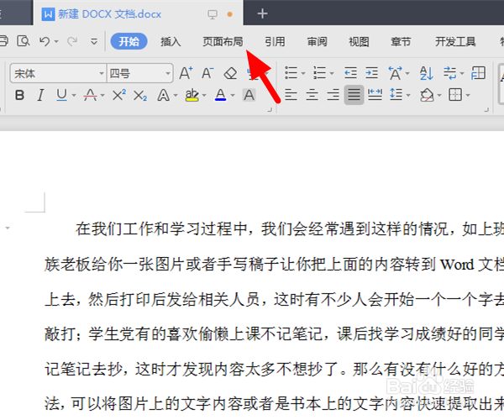This screenshot has height=420, width=504.
Task: Click the table columns layout icon
Action: [478, 73]
